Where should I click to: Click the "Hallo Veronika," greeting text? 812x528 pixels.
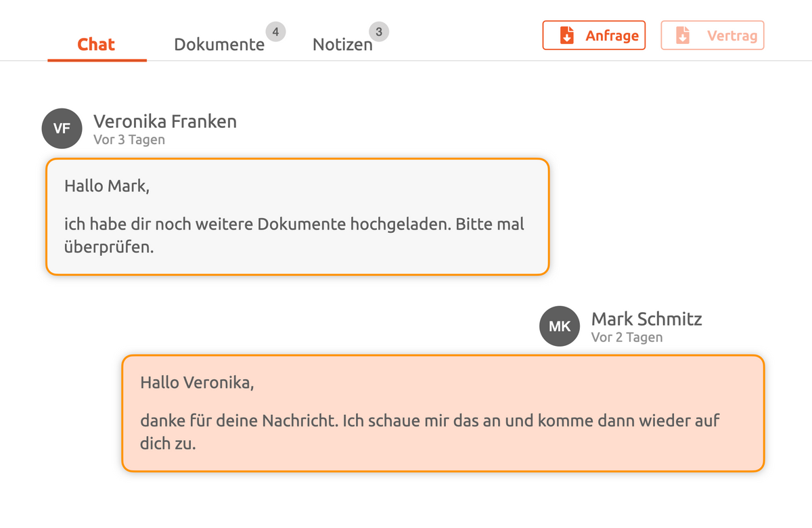coord(197,382)
